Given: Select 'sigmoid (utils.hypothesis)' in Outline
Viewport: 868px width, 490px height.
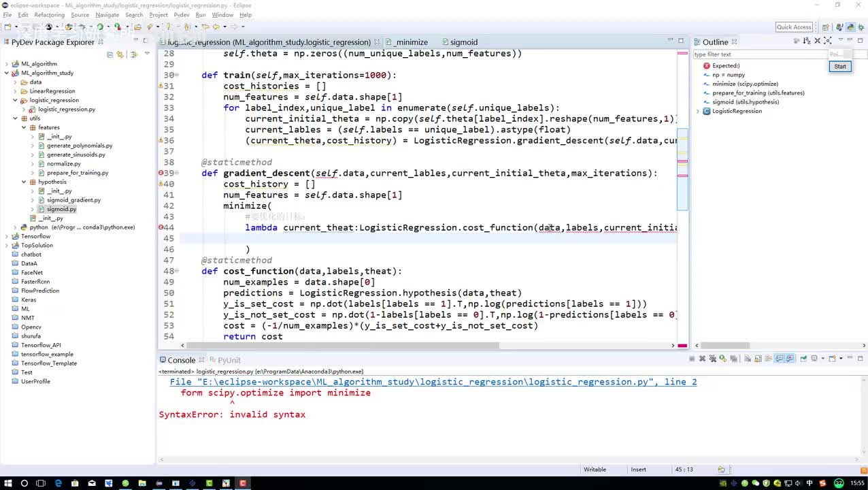Looking at the screenshot, I should [x=746, y=102].
